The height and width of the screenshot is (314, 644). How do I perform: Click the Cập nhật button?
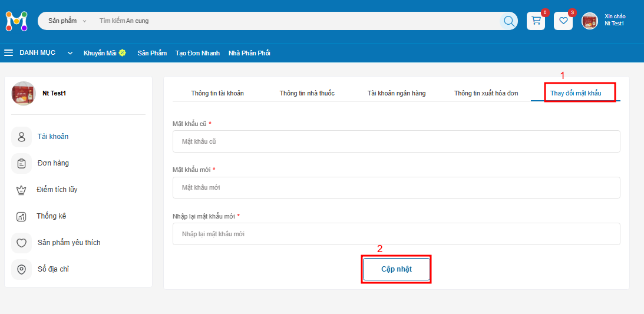click(396, 269)
